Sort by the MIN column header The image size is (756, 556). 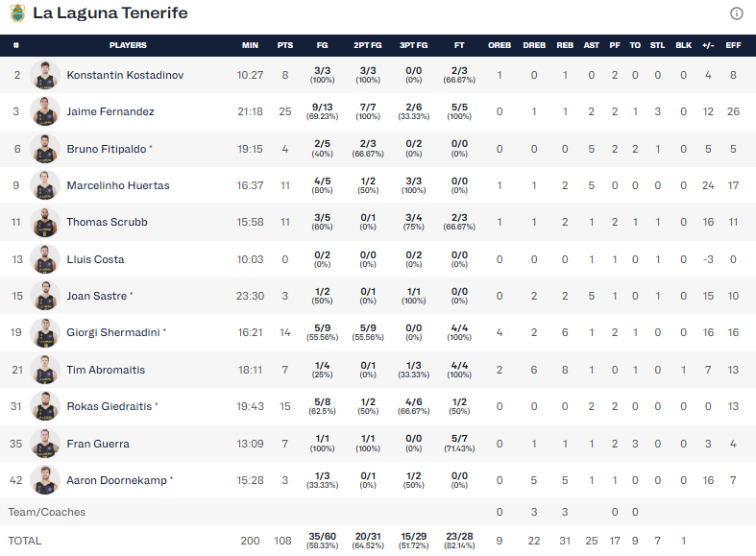click(x=250, y=45)
